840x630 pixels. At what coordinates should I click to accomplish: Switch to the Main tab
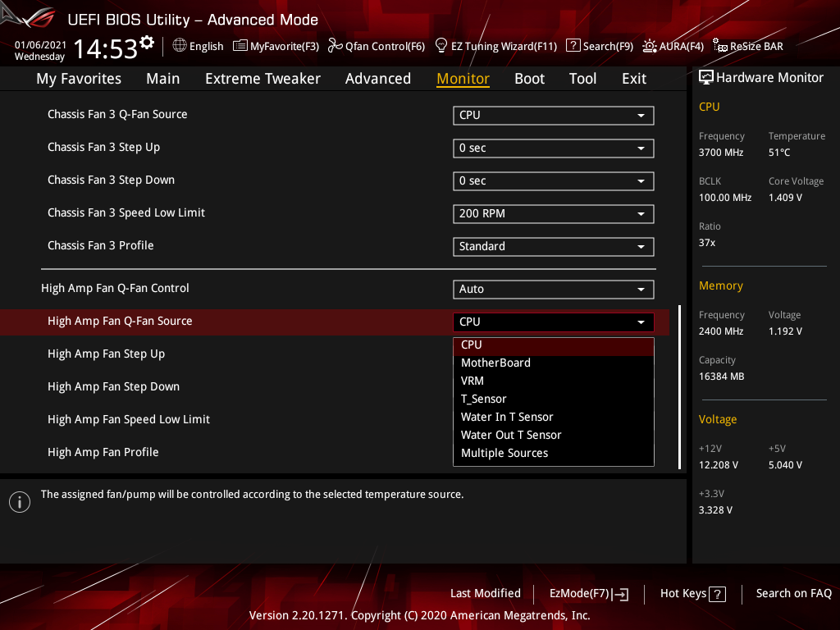[x=163, y=79]
